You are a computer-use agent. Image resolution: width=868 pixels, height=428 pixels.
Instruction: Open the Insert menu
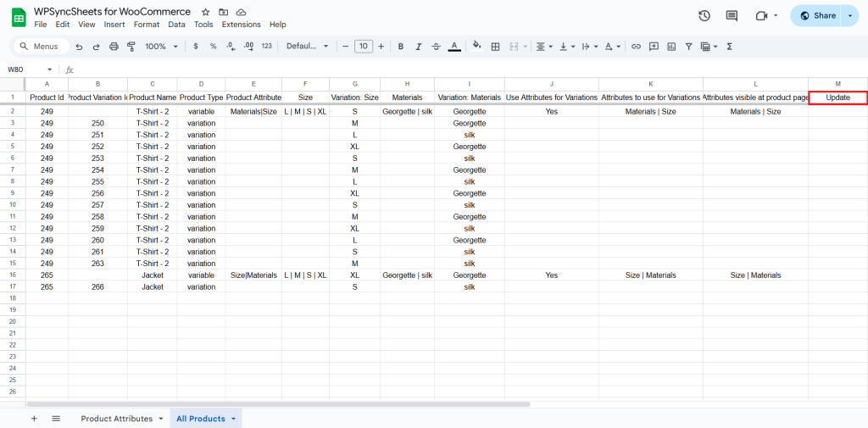coord(114,25)
